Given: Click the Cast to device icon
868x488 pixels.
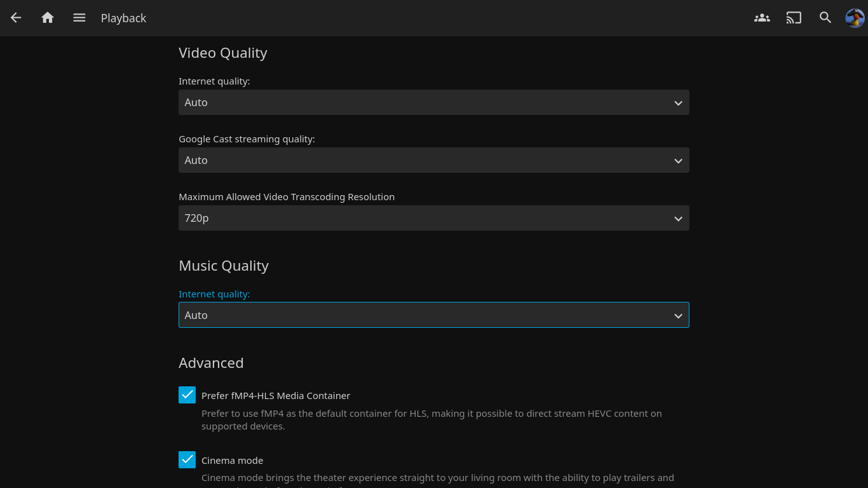Looking at the screenshot, I should 794,18.
